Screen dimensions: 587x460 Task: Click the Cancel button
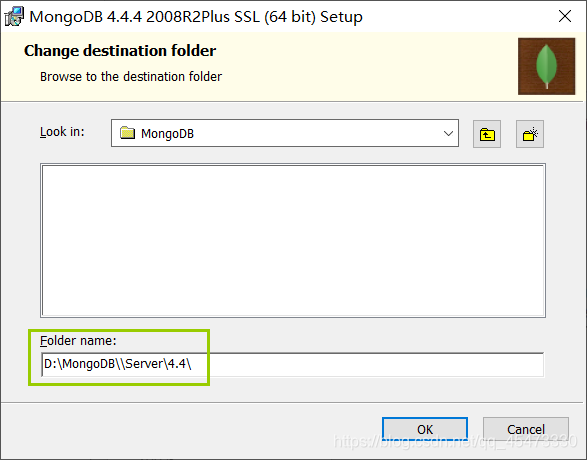coord(526,429)
